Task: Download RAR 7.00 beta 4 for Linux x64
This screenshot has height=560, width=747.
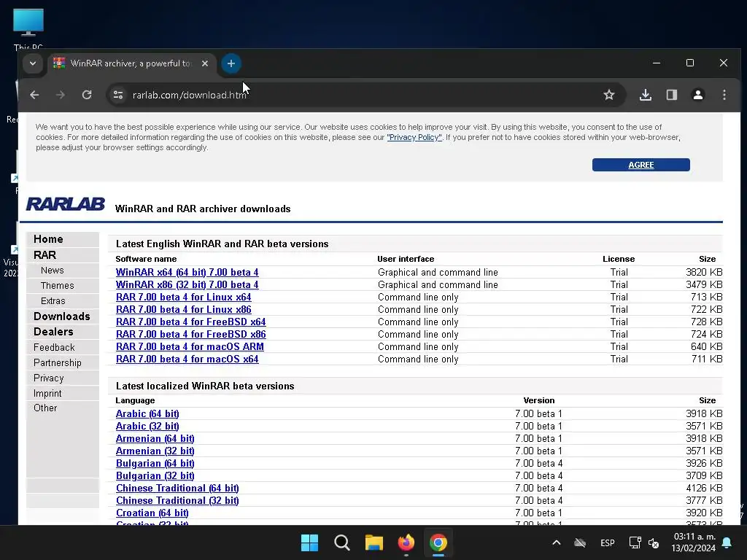Action: click(x=183, y=297)
